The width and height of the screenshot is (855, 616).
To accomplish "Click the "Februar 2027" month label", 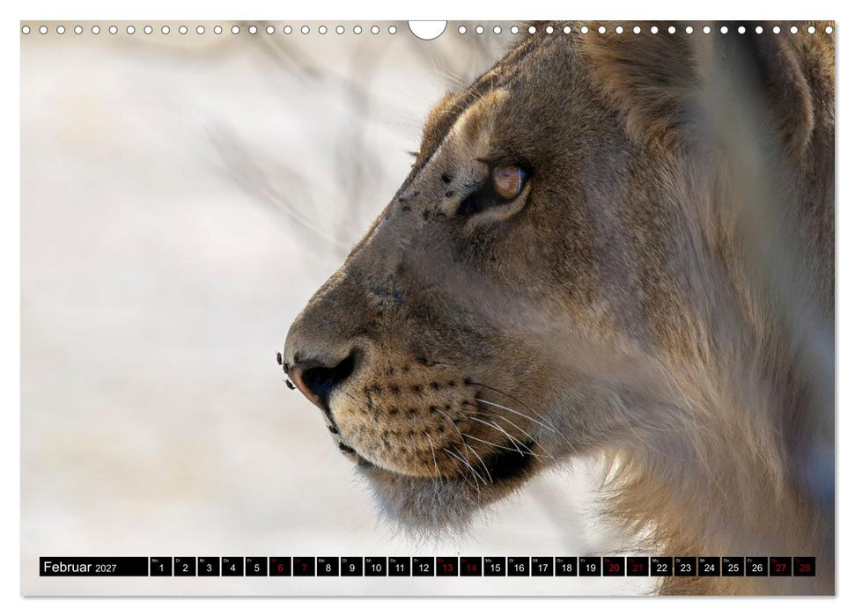I will (x=79, y=567).
